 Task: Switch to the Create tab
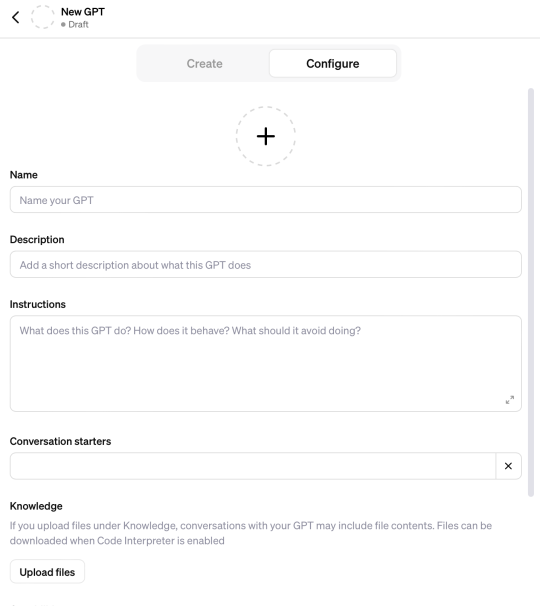[204, 63]
